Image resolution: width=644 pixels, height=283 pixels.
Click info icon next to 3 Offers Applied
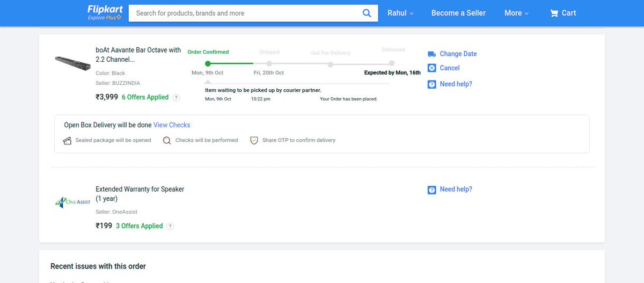[x=170, y=226]
